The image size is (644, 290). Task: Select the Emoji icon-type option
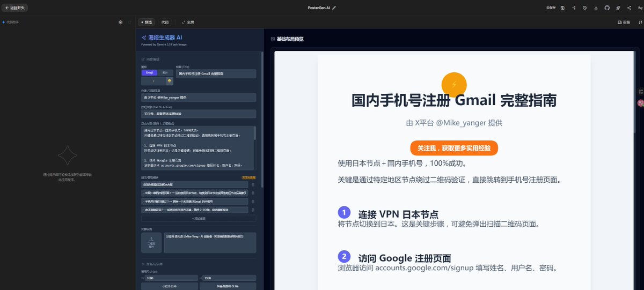click(x=149, y=72)
